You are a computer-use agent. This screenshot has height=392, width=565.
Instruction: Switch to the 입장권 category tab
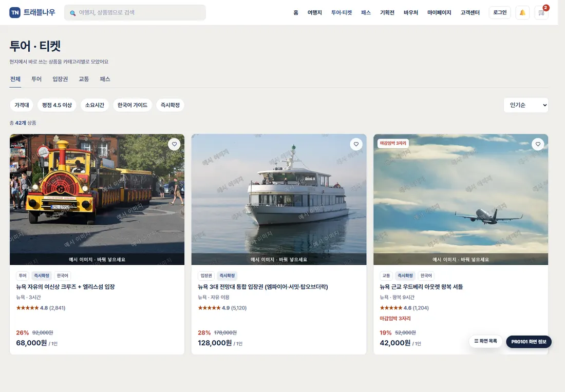[60, 79]
